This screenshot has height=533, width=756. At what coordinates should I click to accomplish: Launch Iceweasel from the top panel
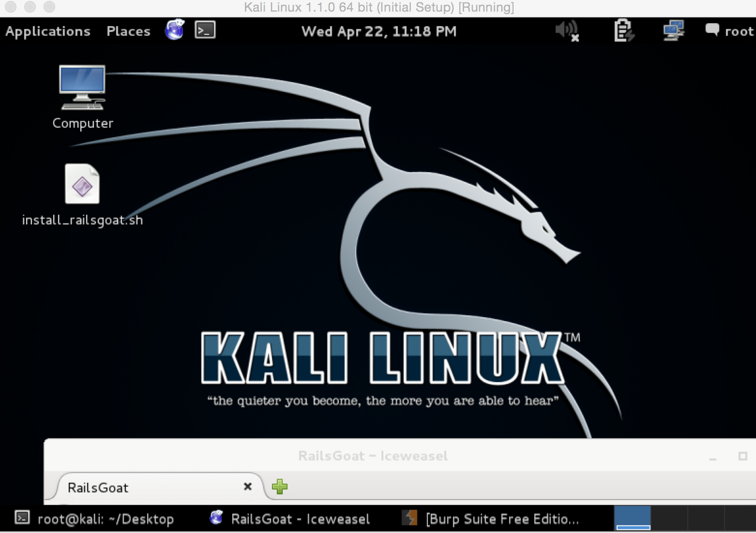[x=174, y=30]
